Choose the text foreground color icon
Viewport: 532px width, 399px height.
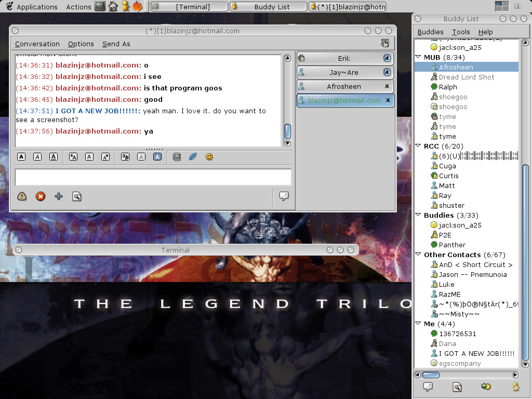tap(141, 157)
